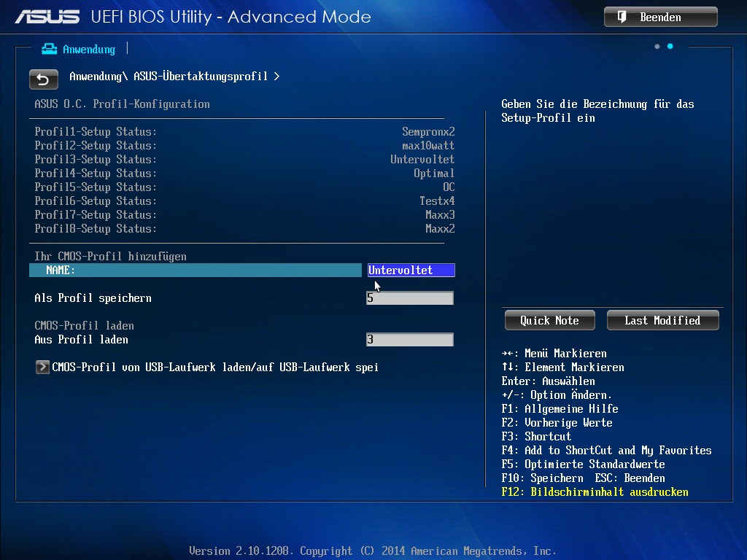Click Profil4-Setup Status value Optimal
747x560 pixels.
[x=434, y=173]
